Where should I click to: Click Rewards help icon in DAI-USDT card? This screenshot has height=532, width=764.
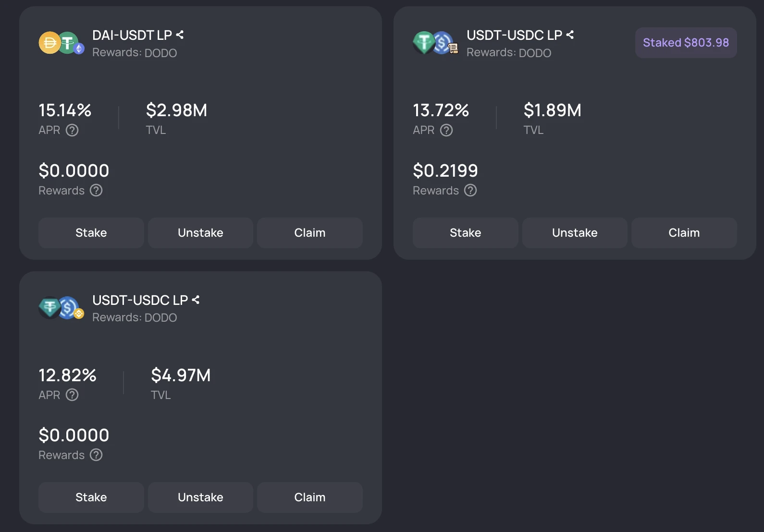[96, 191]
